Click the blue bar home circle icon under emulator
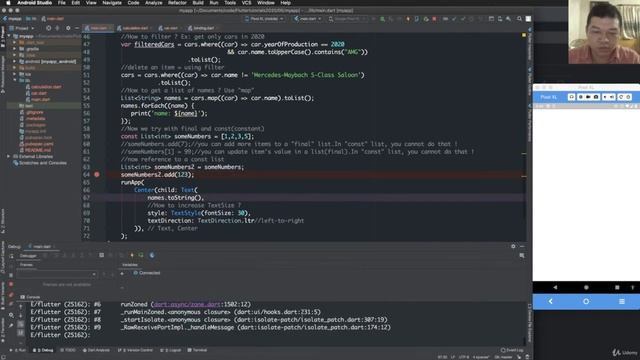This screenshot has height=360, width=640. pyautogui.click(x=586, y=301)
